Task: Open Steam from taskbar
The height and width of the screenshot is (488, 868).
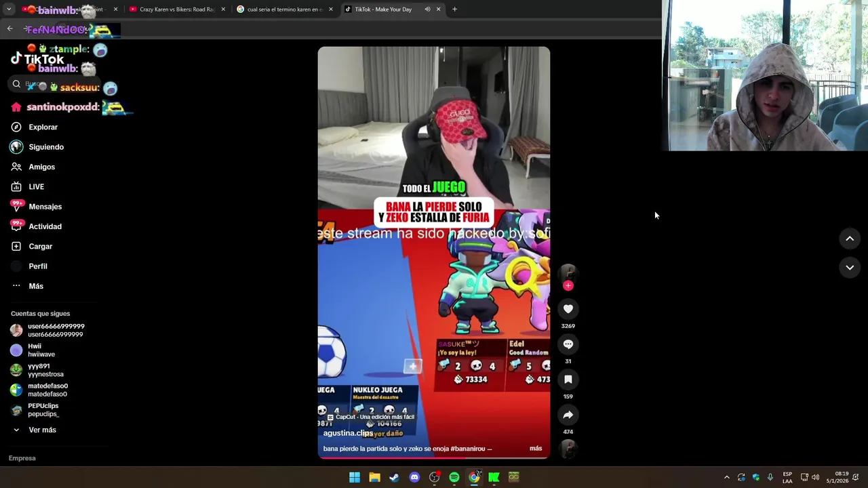Action: (394, 477)
